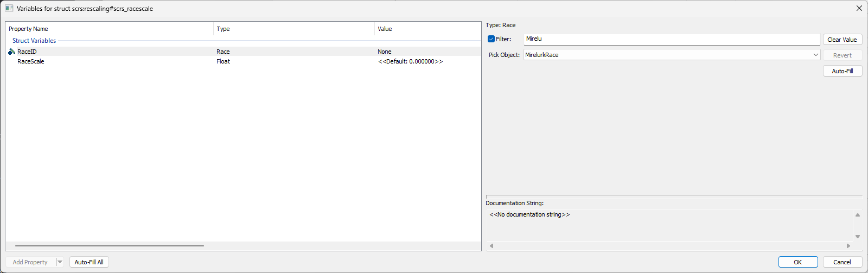Click the Auto-Fill button
868x273 pixels.
[842, 71]
